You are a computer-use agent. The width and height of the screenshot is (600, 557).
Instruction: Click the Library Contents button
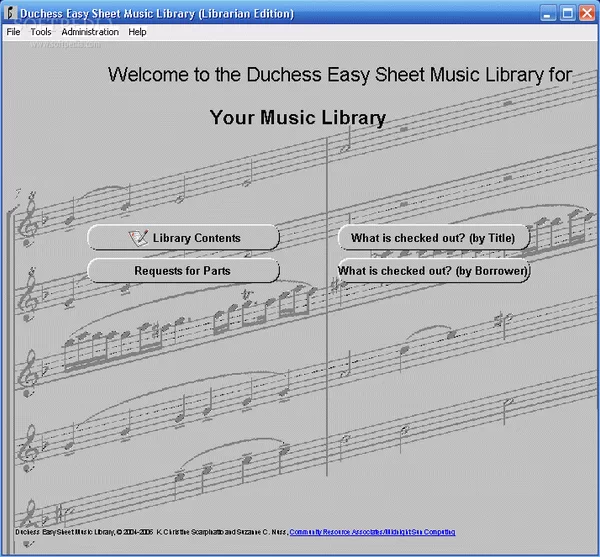click(x=183, y=238)
